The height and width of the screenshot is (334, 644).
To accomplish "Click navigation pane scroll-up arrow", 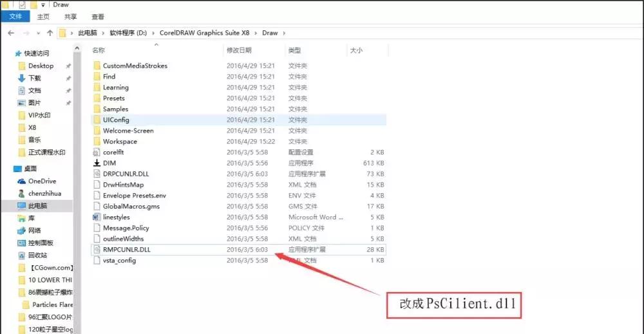I will 77,48.
